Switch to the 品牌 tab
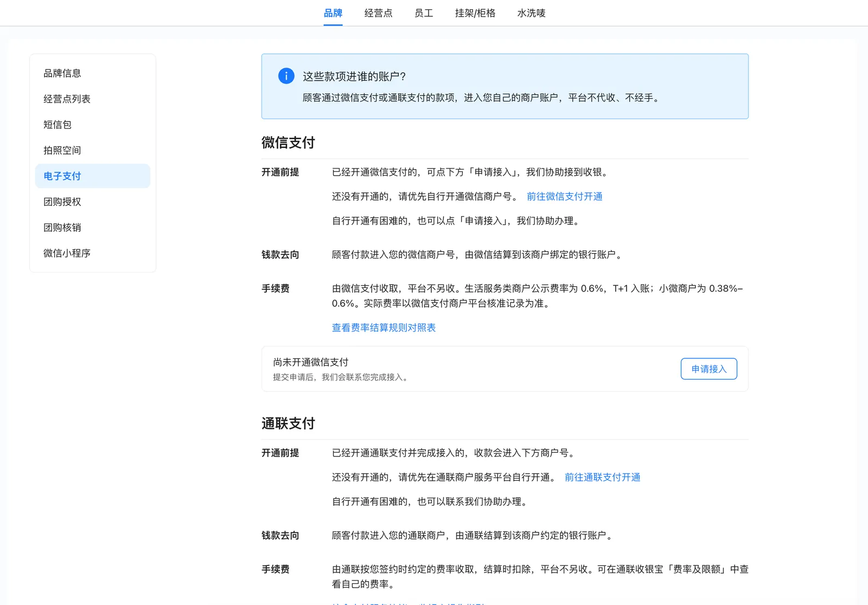868x605 pixels. pyautogui.click(x=333, y=13)
